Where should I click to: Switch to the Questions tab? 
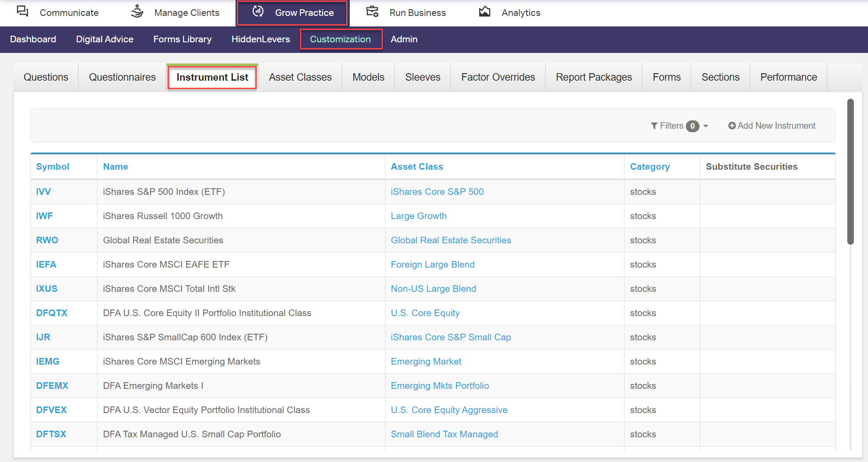pos(46,77)
